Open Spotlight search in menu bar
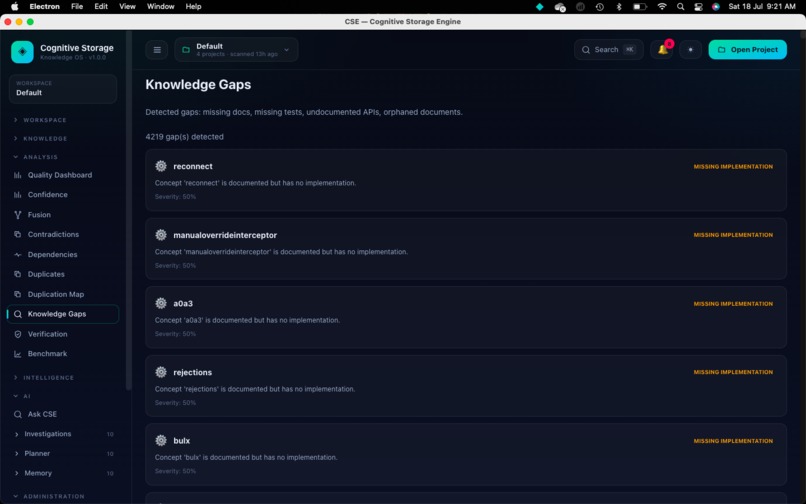The image size is (806, 504). click(x=681, y=7)
